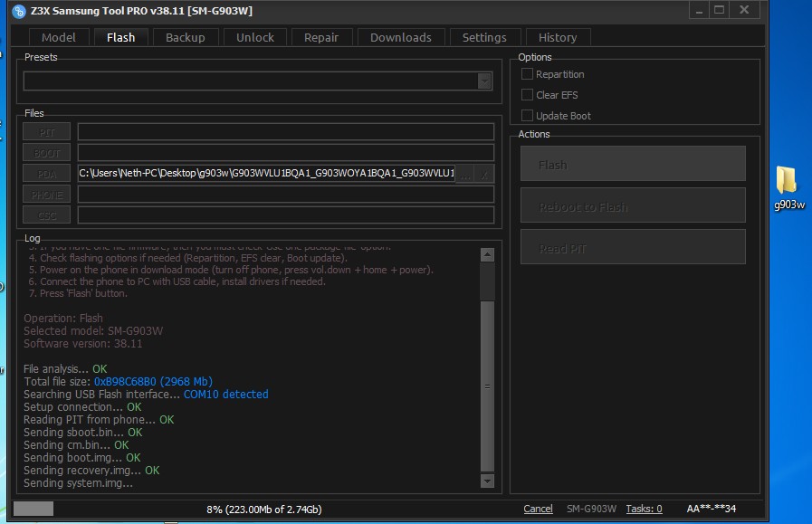
Task: View the History tab
Action: coord(558,37)
